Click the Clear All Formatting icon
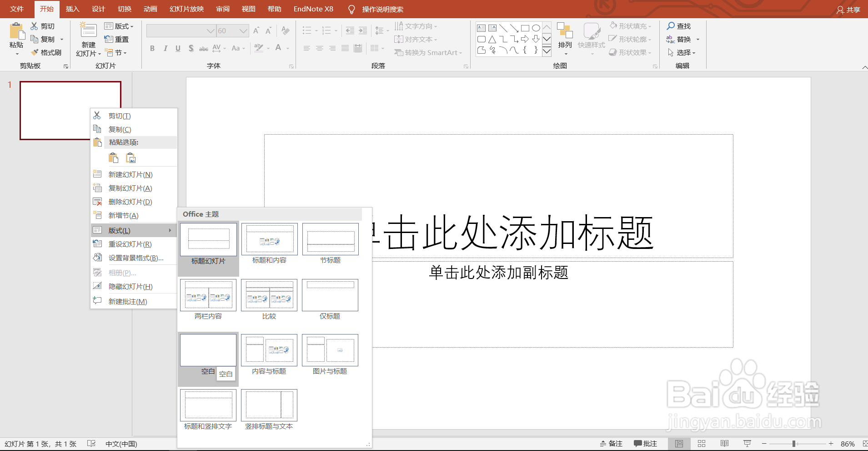Image resolution: width=868 pixels, height=451 pixels. pyautogui.click(x=285, y=30)
